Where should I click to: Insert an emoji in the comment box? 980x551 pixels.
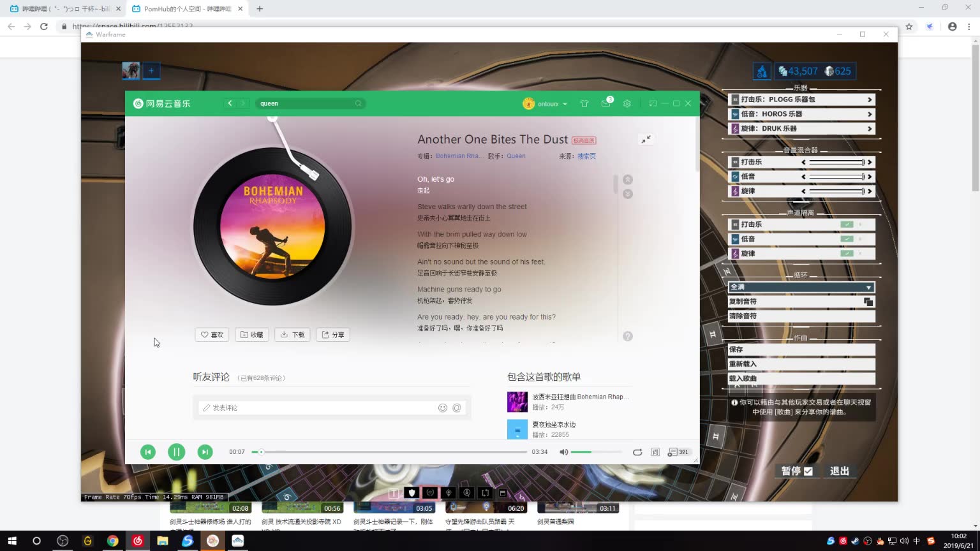coord(443,408)
